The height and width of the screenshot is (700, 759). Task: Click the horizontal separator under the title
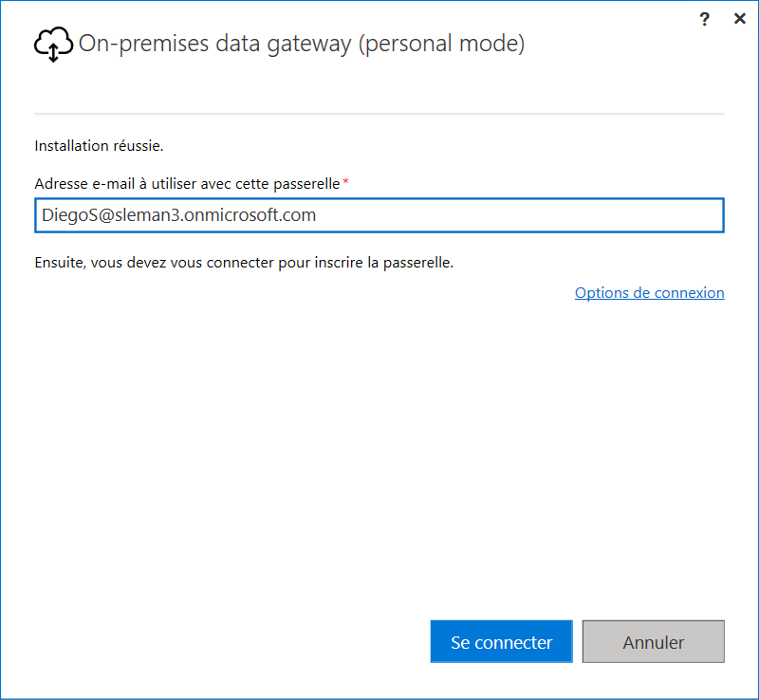pyautogui.click(x=379, y=114)
